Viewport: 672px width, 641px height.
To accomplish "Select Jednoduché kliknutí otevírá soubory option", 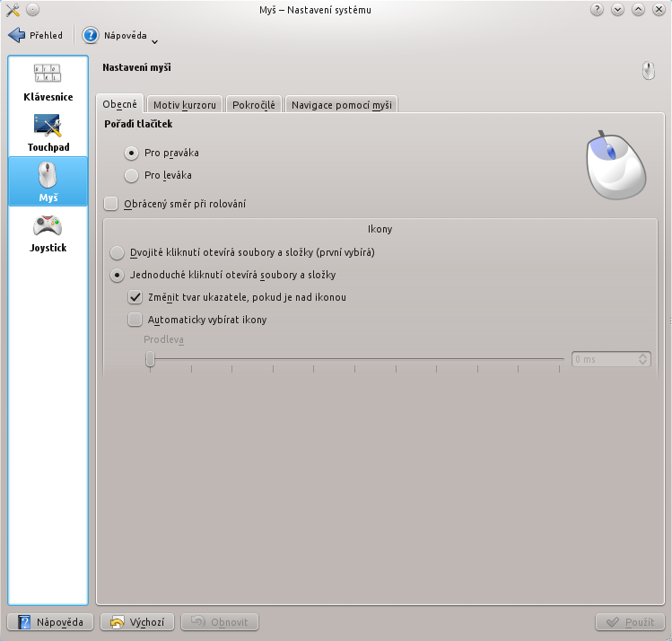I will click(x=117, y=275).
